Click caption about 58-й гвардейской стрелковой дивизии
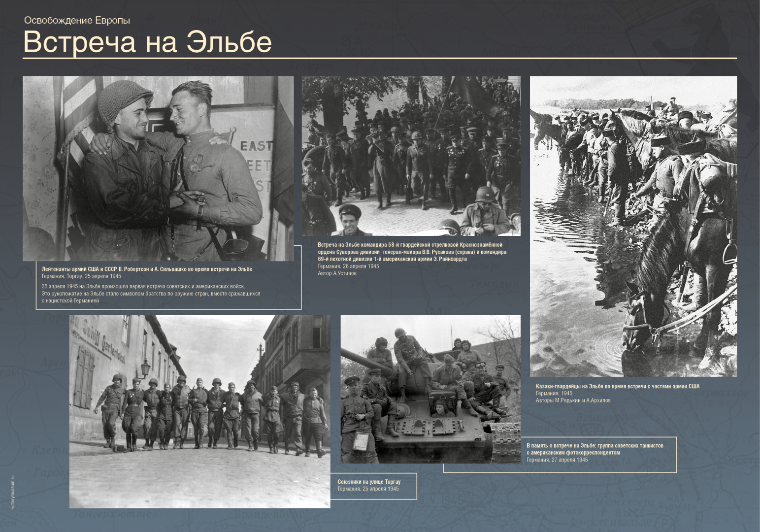The image size is (760, 532). pos(412,252)
